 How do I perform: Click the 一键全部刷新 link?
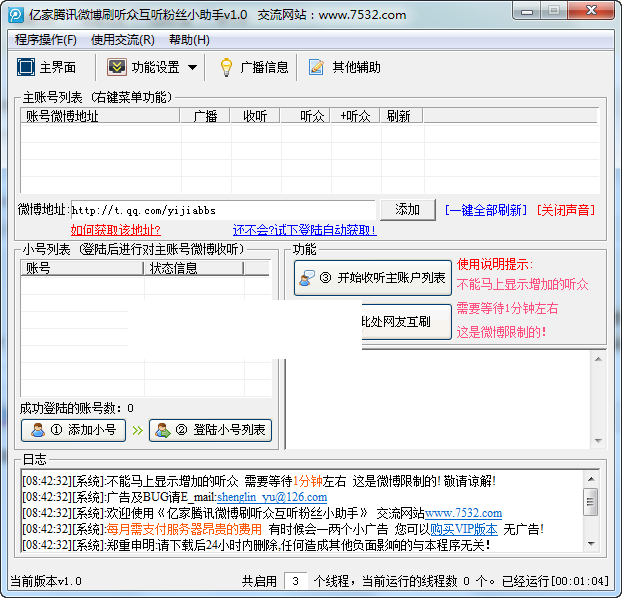486,210
